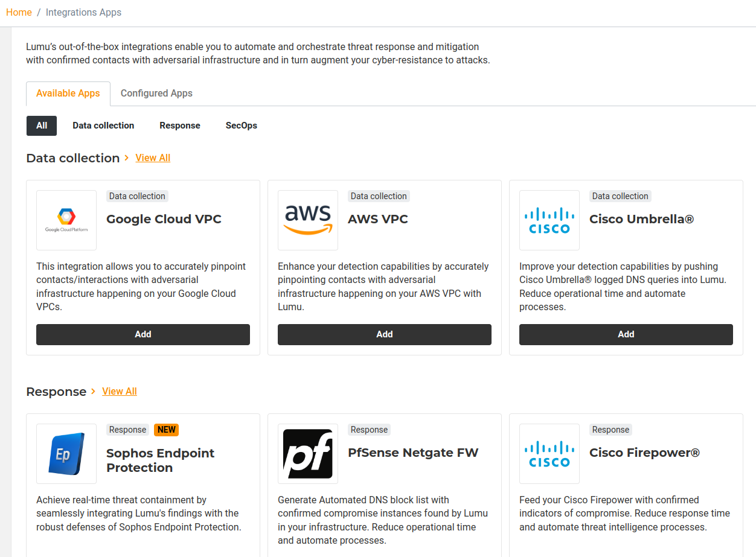
Task: Filter integrations by Data collection
Action: point(103,126)
